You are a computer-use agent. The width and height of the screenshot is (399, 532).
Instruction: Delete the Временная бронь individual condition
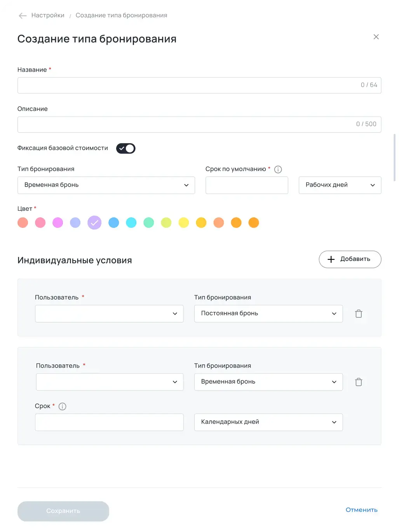(x=359, y=382)
